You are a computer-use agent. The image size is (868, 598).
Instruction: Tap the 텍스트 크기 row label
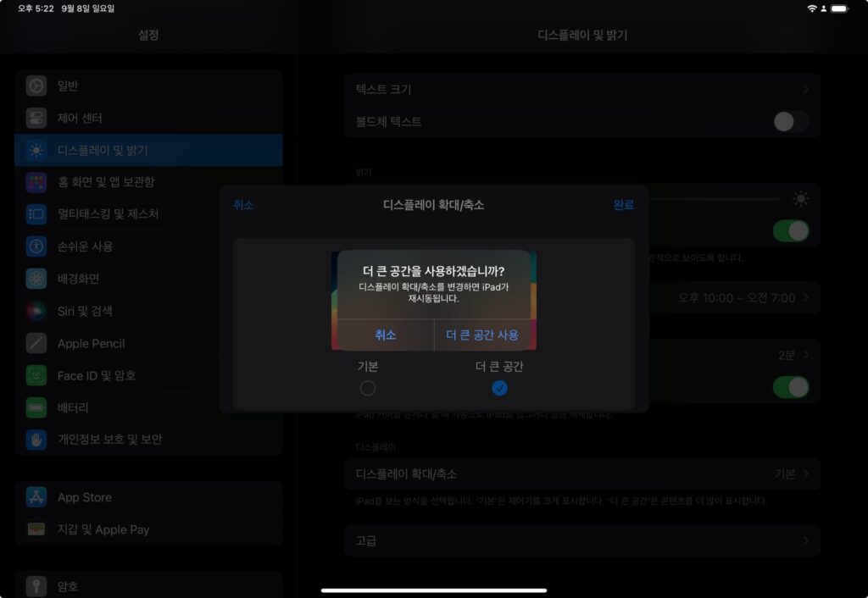383,89
